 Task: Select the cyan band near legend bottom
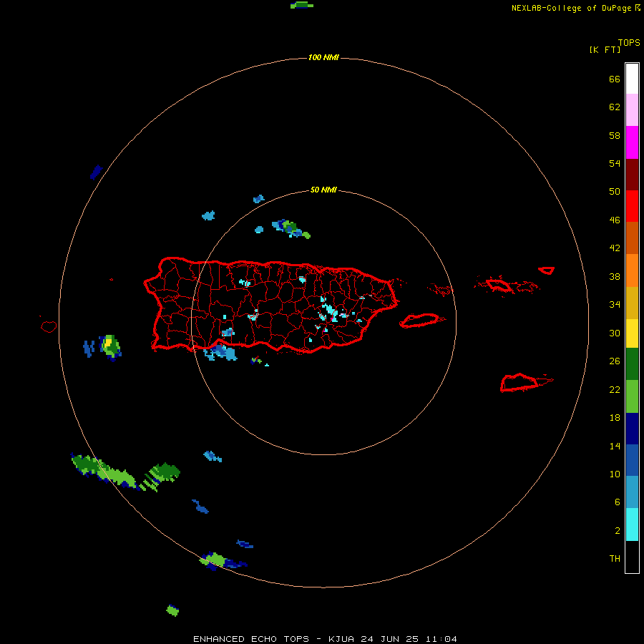click(x=632, y=525)
